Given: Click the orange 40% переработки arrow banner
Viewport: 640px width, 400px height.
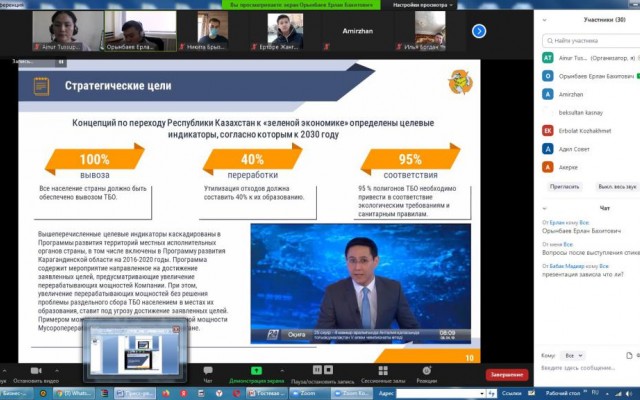Looking at the screenshot, I should click(253, 159).
